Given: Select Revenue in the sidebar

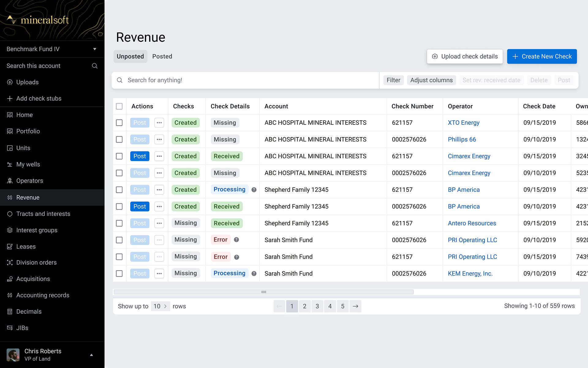Looking at the screenshot, I should pyautogui.click(x=52, y=197).
